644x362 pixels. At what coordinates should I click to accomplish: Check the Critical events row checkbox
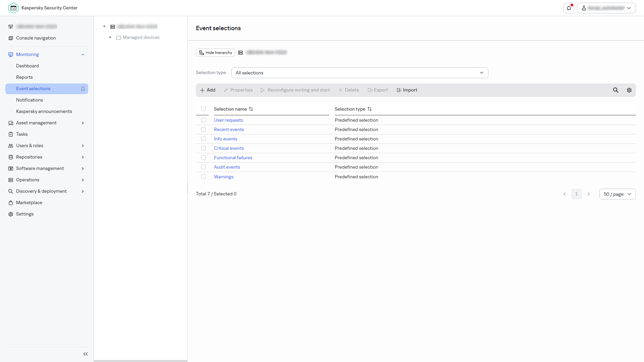(204, 148)
